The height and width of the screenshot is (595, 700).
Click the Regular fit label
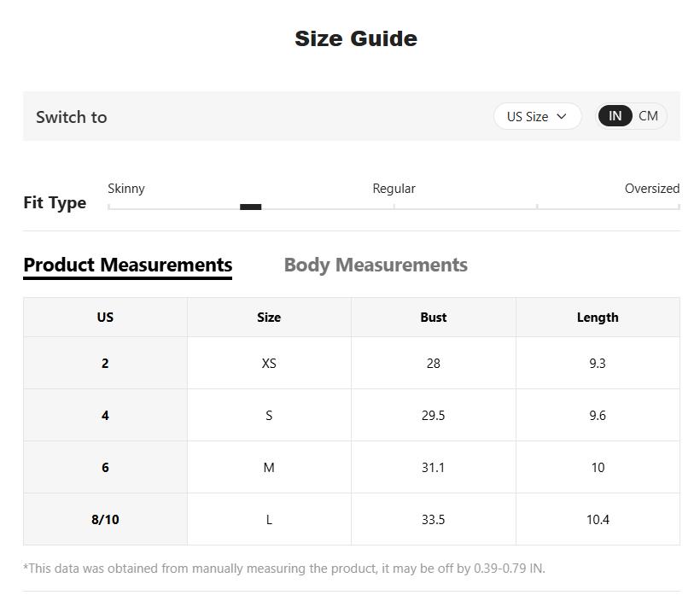394,189
